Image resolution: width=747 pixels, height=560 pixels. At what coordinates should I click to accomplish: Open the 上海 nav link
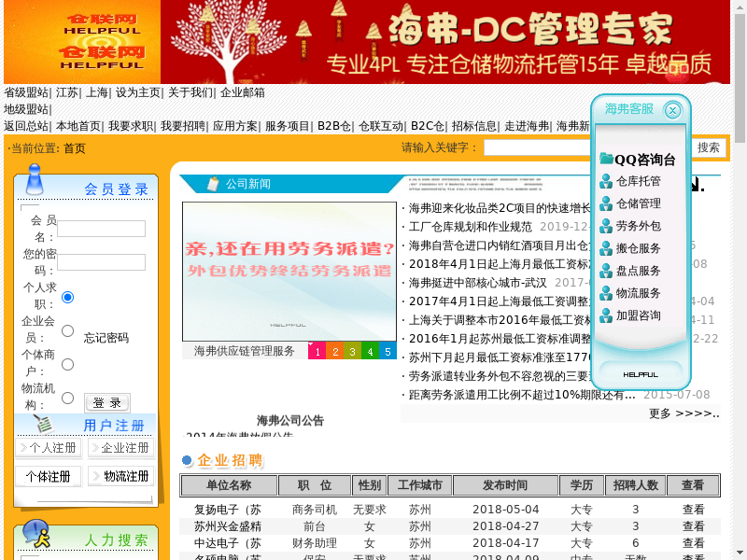click(97, 92)
